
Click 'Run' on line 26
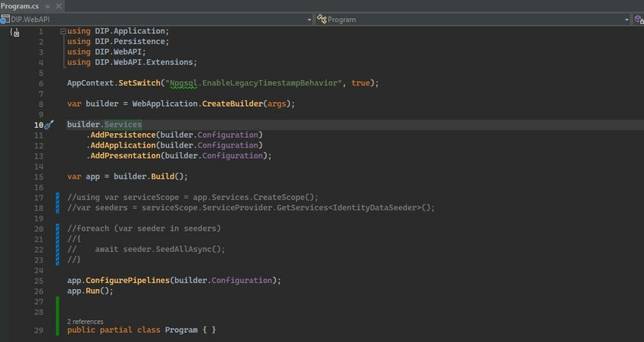[x=93, y=291]
